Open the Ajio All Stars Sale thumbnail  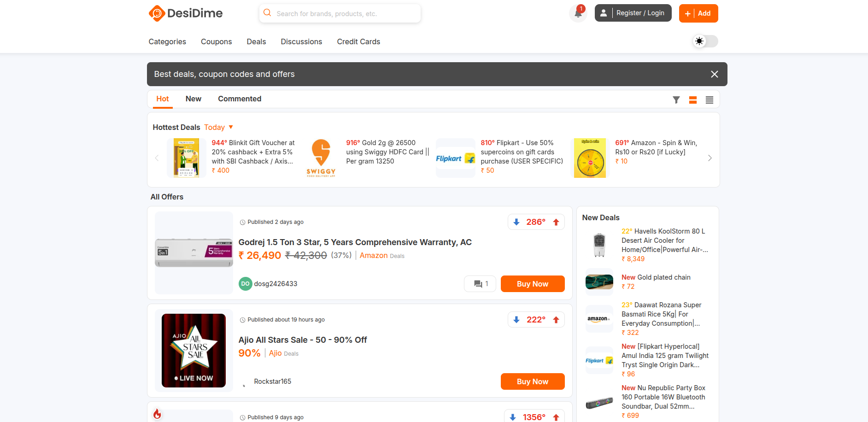click(194, 351)
